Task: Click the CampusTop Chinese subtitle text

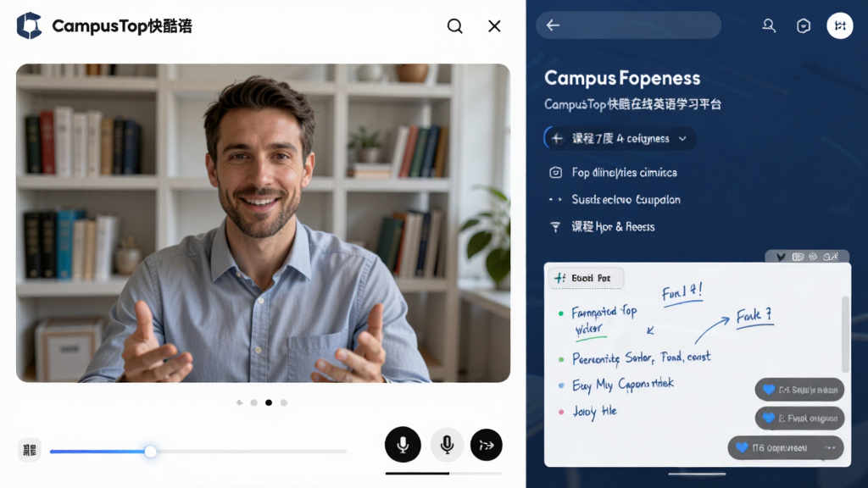Action: (x=632, y=104)
